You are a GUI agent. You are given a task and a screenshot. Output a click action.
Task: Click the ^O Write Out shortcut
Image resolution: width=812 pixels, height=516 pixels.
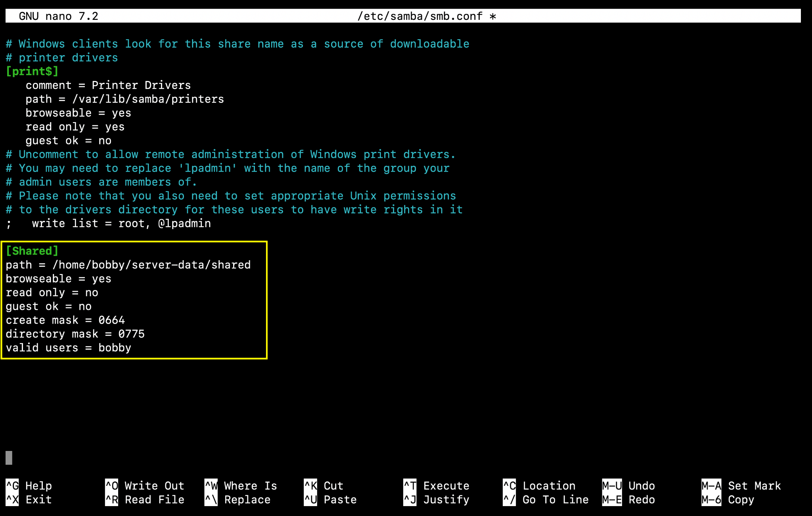point(144,485)
